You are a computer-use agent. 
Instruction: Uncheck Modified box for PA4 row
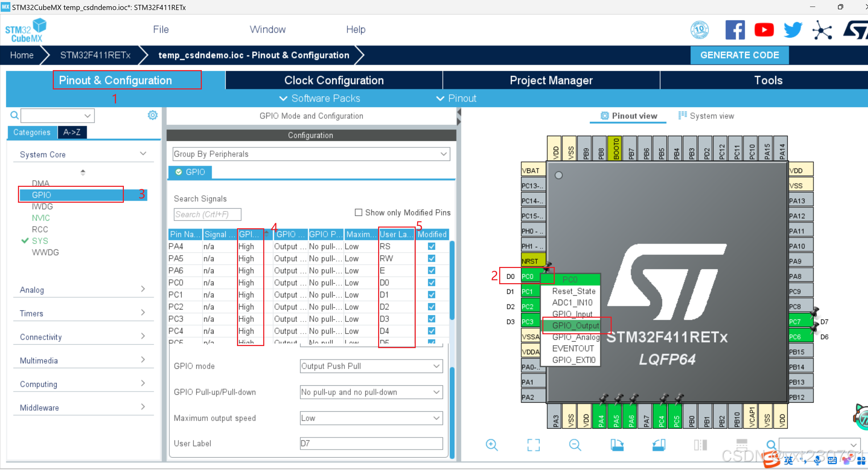[x=431, y=246]
